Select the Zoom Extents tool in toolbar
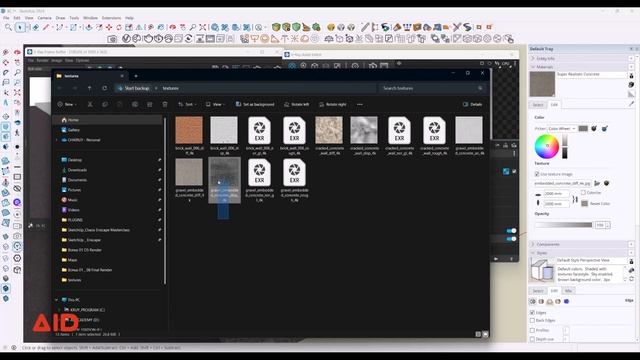Viewport: 640px width, 360px height. [203, 27]
